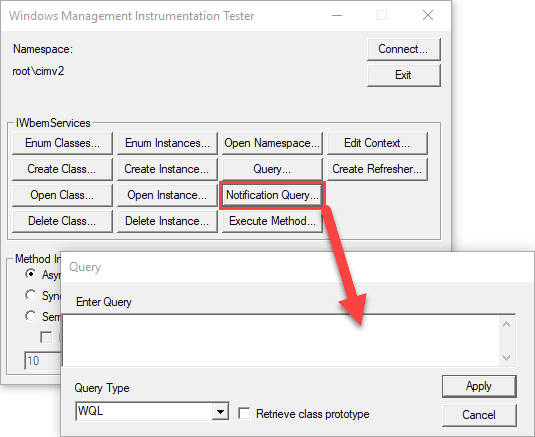Open Enum Instances... dialog
This screenshot has width=535, height=437.
167,143
